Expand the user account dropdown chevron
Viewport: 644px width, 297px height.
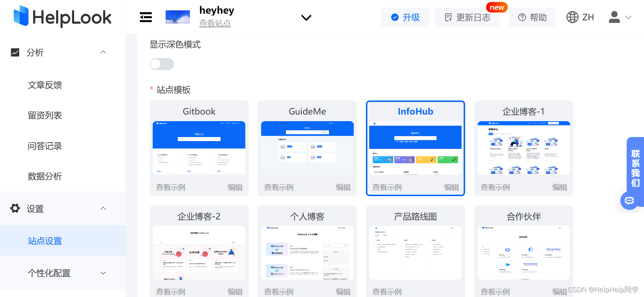pos(629,17)
